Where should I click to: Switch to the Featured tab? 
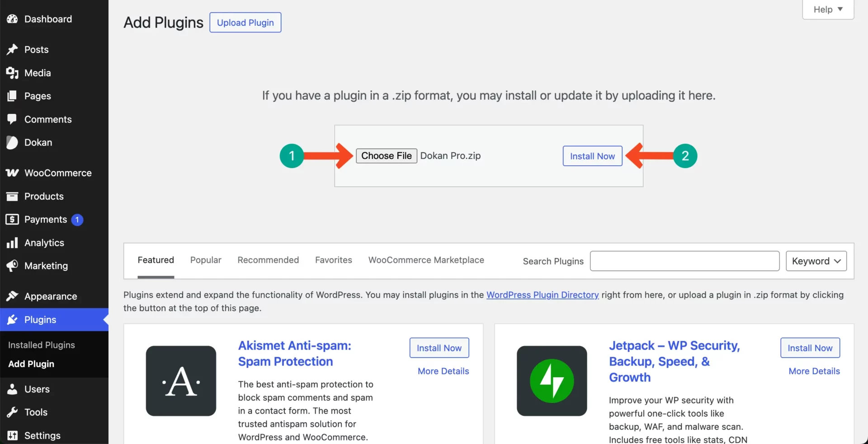point(156,260)
